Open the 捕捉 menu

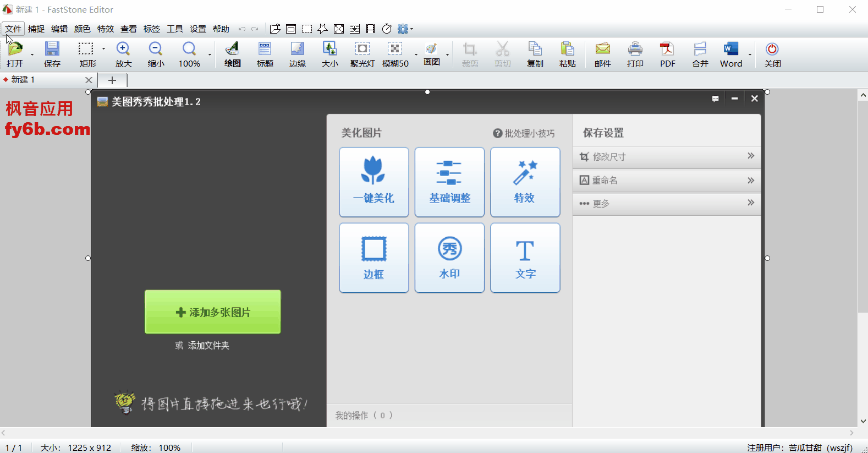36,29
